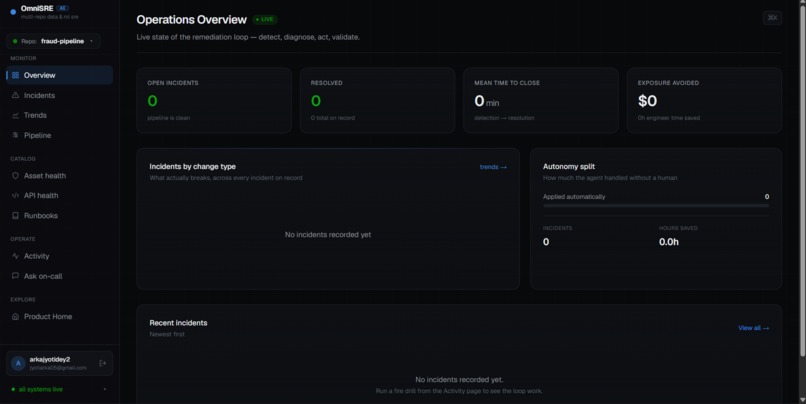Screen dimensions: 806x404
Task: Click the AI badge next to OmniSRE
Action: (x=63, y=8)
